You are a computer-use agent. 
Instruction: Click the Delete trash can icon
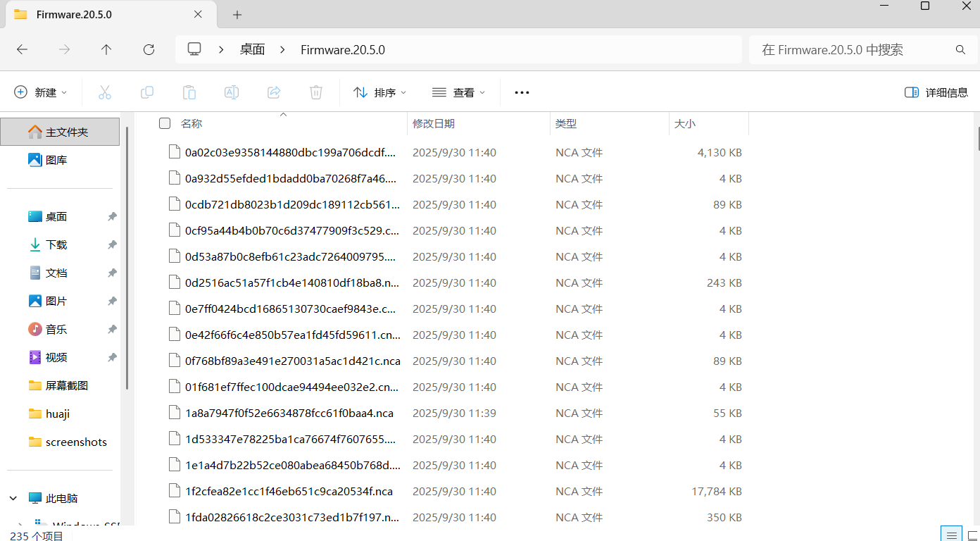click(x=316, y=92)
